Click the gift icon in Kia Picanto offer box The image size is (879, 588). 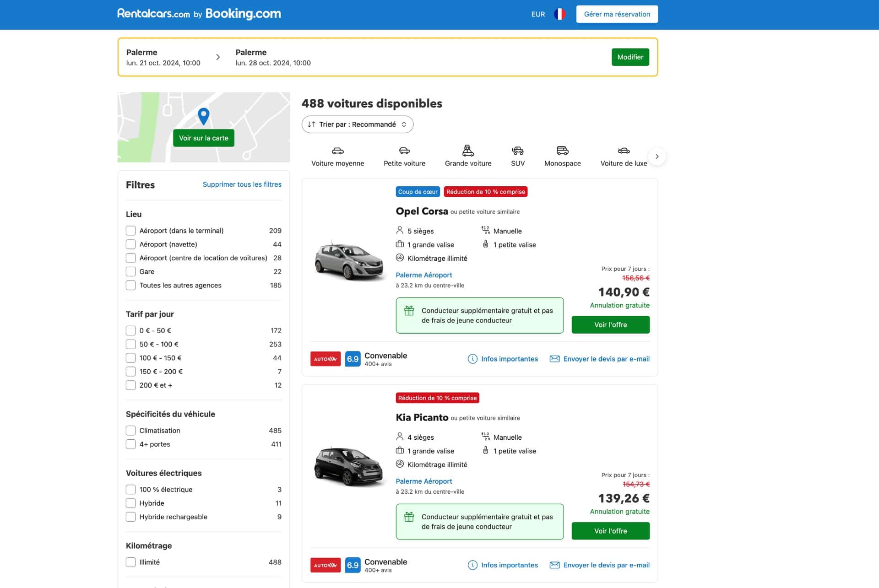click(x=409, y=517)
